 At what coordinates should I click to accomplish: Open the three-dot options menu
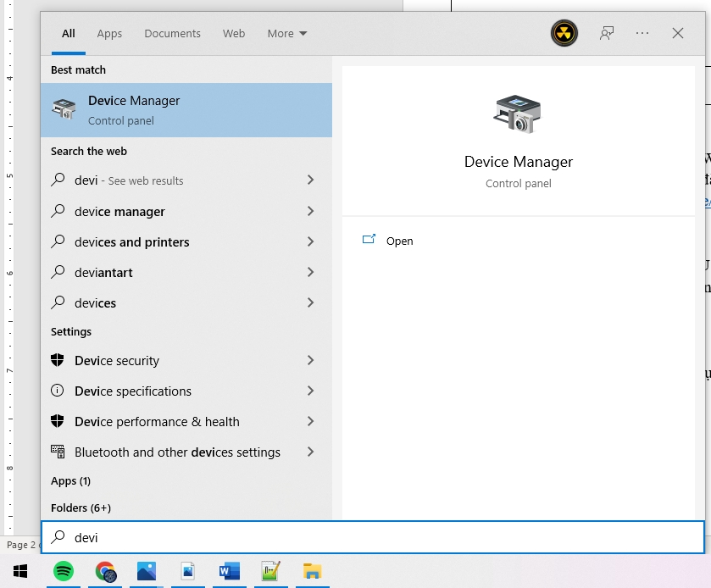point(642,34)
